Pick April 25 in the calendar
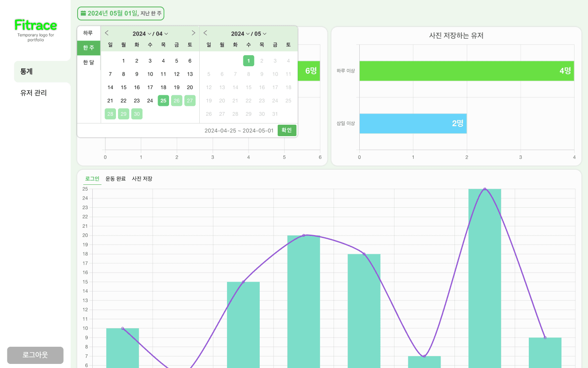Viewport: 588px width, 368px height. [163, 101]
